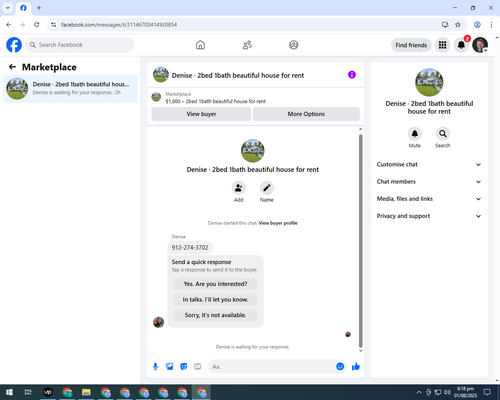
Task: Click the Marketplace $1,000 listing row
Action: (256, 98)
